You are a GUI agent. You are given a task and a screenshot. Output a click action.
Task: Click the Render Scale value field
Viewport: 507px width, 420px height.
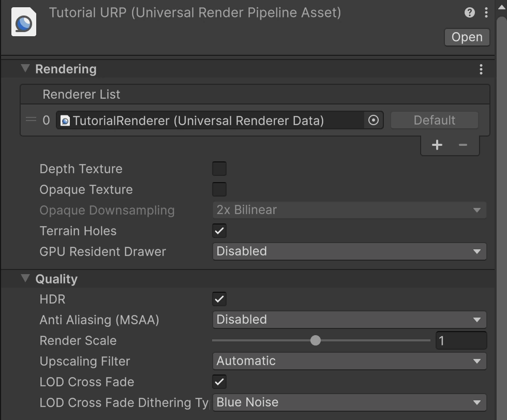click(x=461, y=340)
